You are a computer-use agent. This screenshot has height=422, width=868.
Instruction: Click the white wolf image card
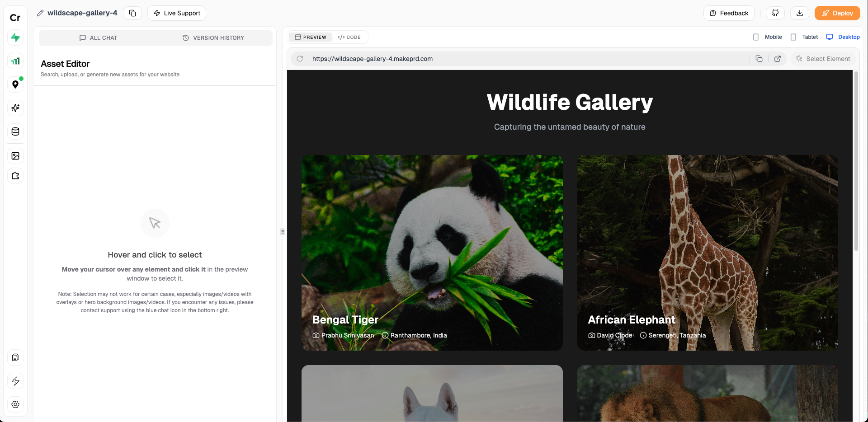[x=432, y=394]
